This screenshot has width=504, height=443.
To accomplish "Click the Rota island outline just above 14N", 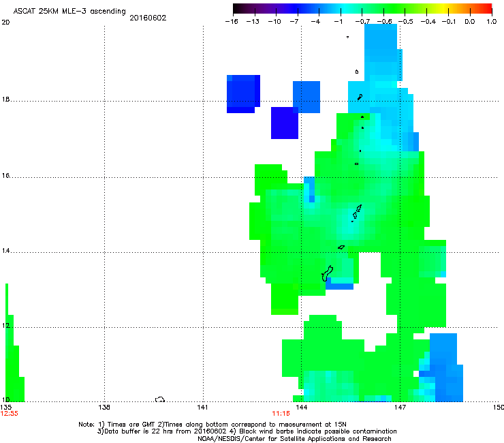I will 341,247.
